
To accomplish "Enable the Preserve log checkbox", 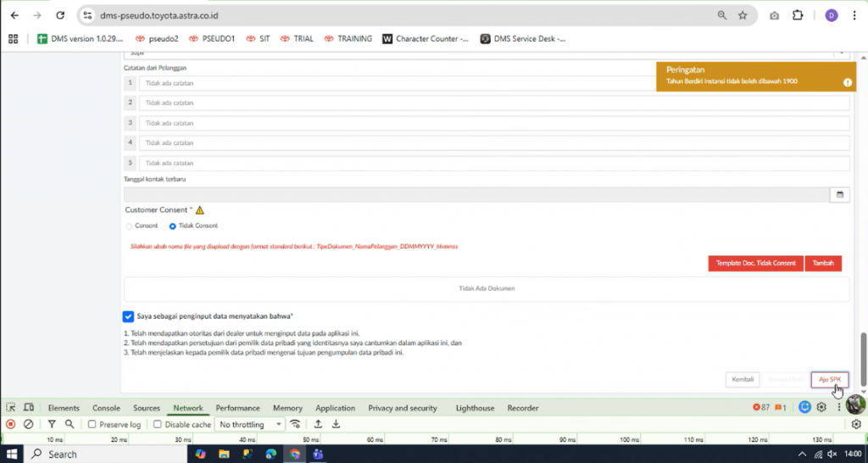I will click(x=92, y=424).
